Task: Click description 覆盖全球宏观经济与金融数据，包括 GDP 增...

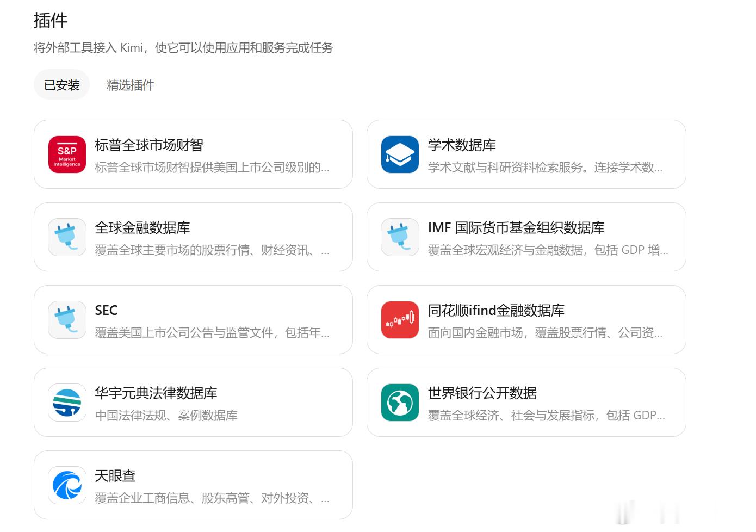Action: click(x=548, y=250)
